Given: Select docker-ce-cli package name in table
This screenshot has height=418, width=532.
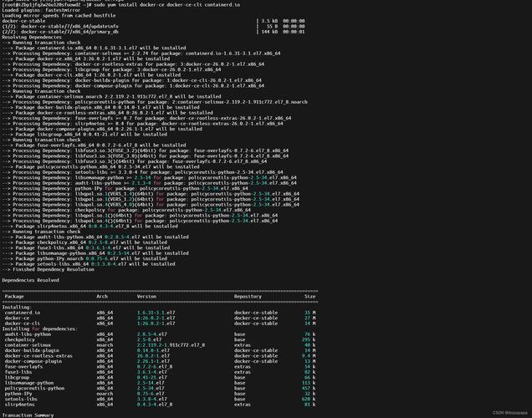Looking at the screenshot, I should tap(23, 324).
